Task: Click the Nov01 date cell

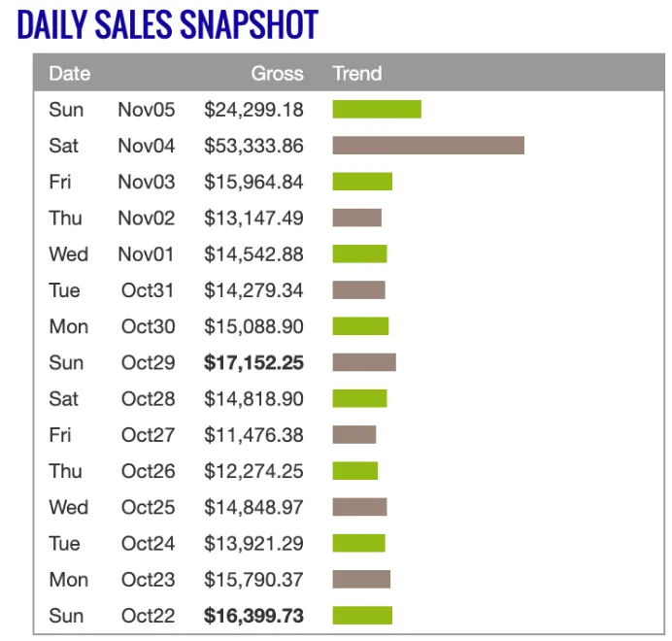Action: pyautogui.click(x=147, y=254)
